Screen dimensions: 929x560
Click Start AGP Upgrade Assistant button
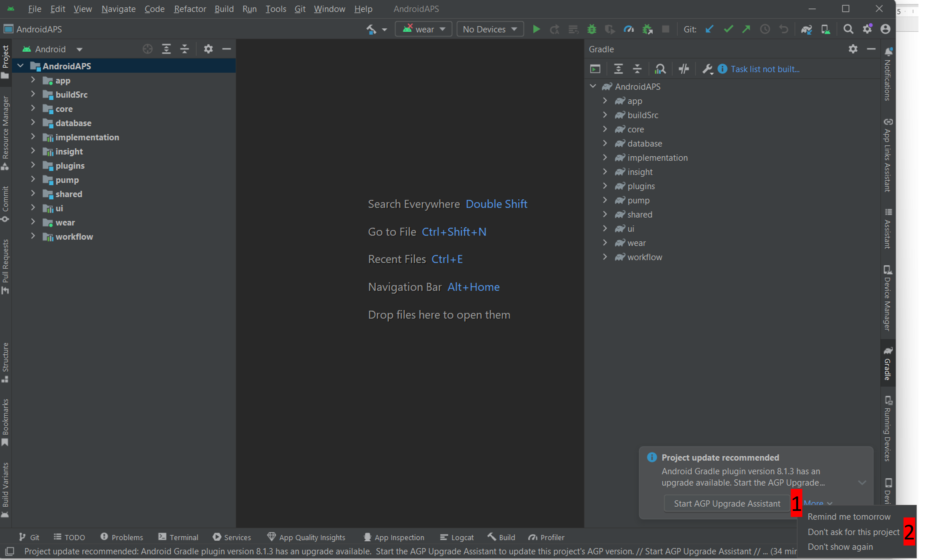click(x=727, y=503)
